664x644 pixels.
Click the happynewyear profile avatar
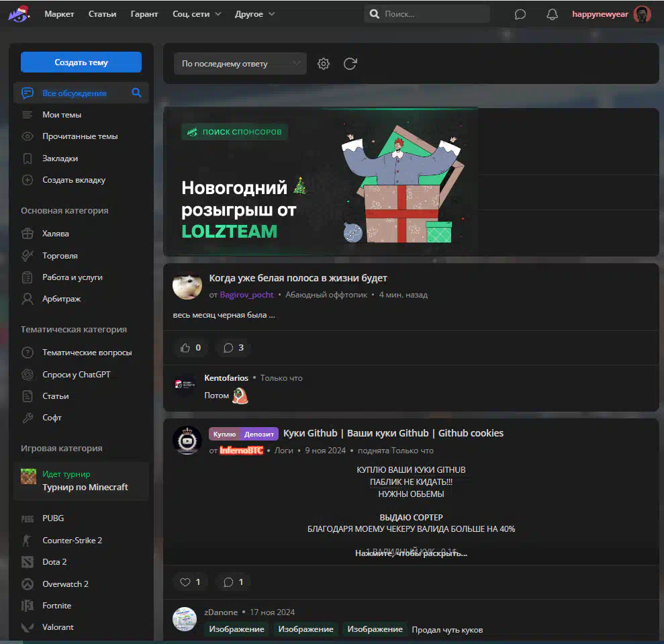tap(642, 14)
